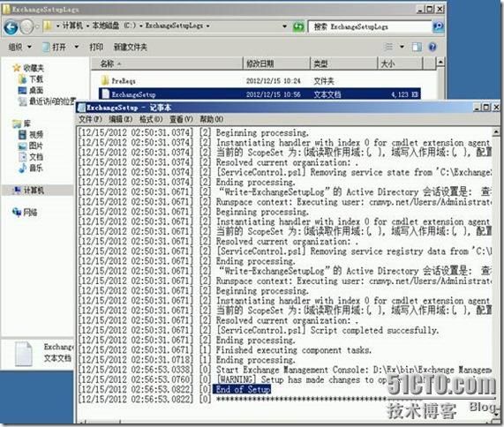Screen dimensions: 504x427
Task: Click the Script completed succesfully log line
Action: click(x=327, y=330)
